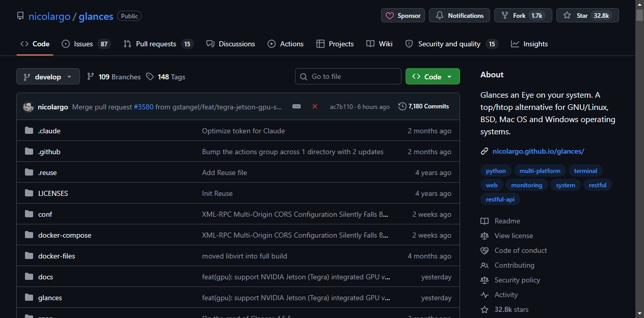Click the page scrollbar down arrow
Screen dimensions: 644x318
(639, 313)
